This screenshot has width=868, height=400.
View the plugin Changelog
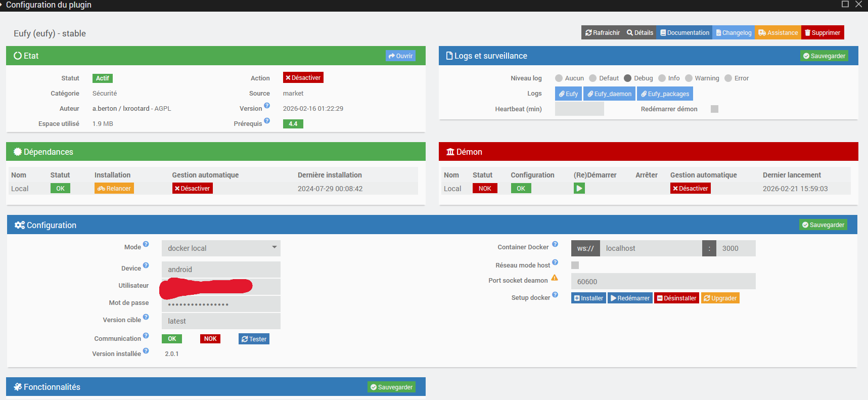(734, 33)
